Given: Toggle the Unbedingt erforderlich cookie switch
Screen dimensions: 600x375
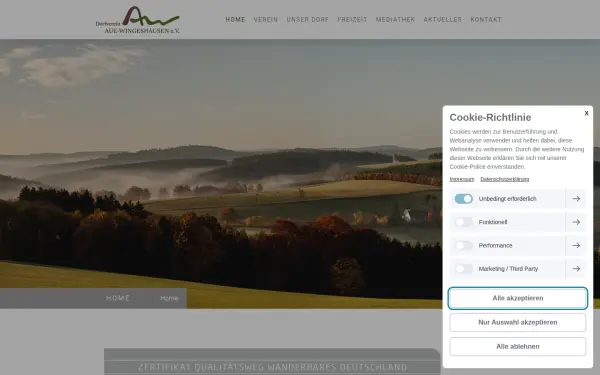Looking at the screenshot, I should (x=463, y=199).
